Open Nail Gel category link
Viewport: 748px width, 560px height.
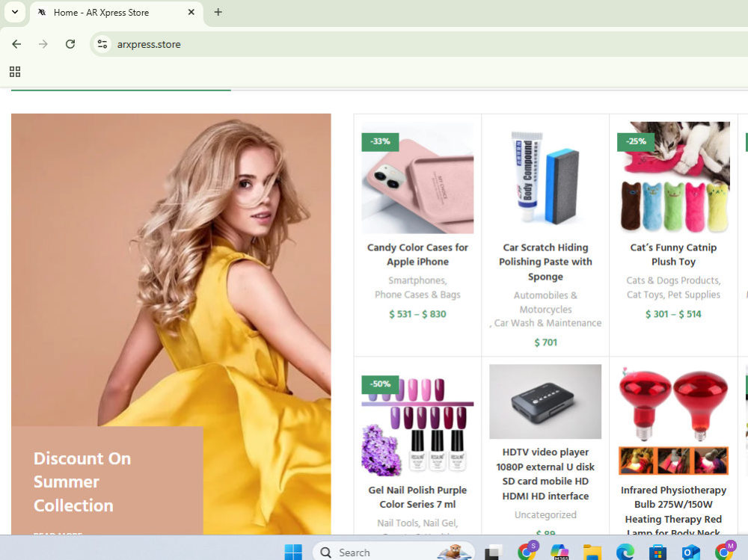coord(441,523)
